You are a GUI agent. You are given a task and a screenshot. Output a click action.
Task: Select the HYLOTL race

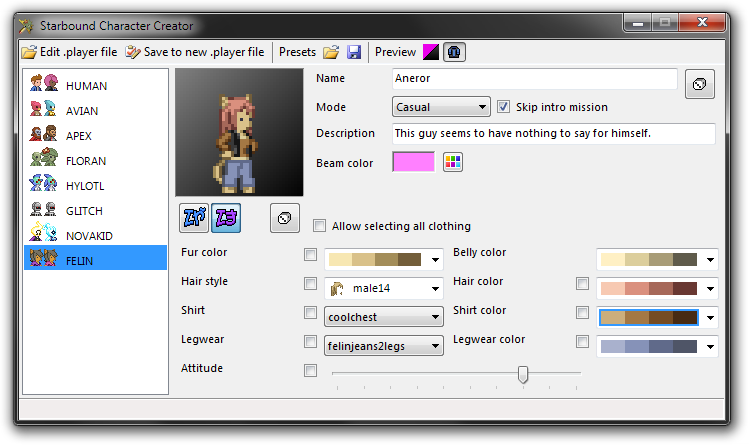coord(96,186)
